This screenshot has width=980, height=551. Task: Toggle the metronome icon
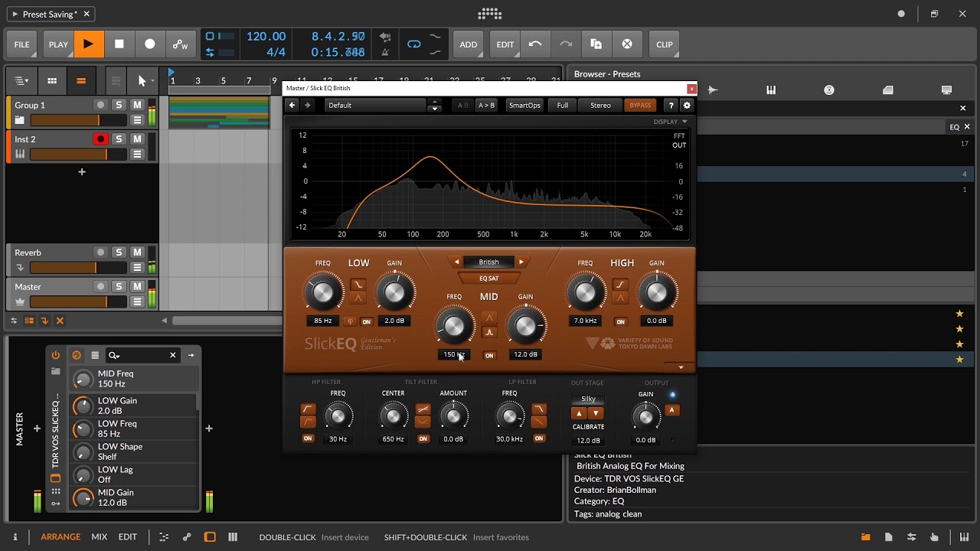click(x=385, y=53)
